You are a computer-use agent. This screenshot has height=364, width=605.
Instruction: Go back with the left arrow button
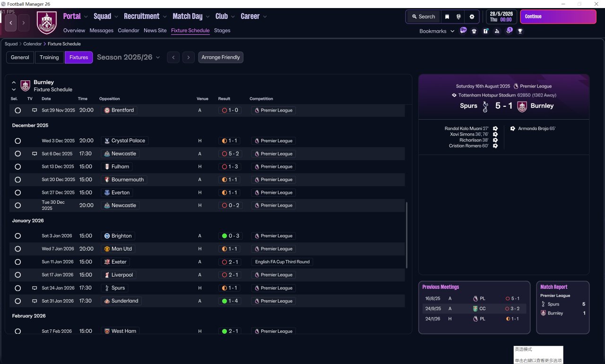11,23
